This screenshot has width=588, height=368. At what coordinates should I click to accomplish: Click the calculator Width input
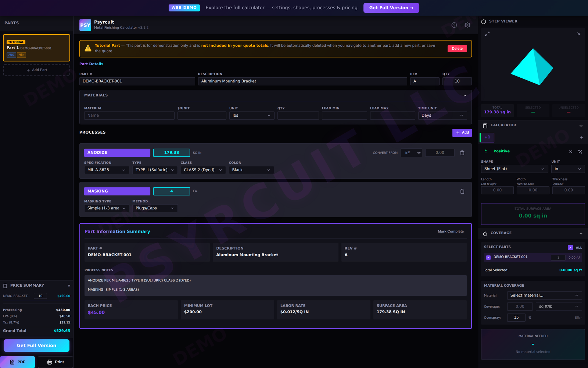533,190
